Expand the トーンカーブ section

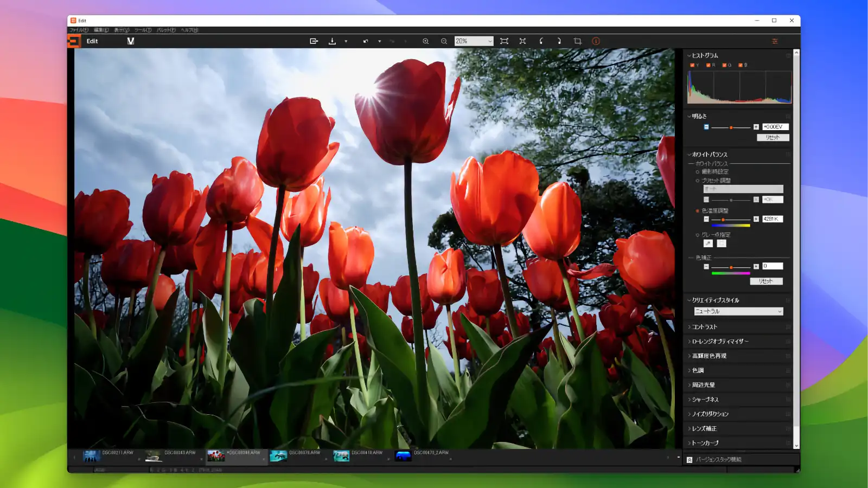pyautogui.click(x=705, y=443)
